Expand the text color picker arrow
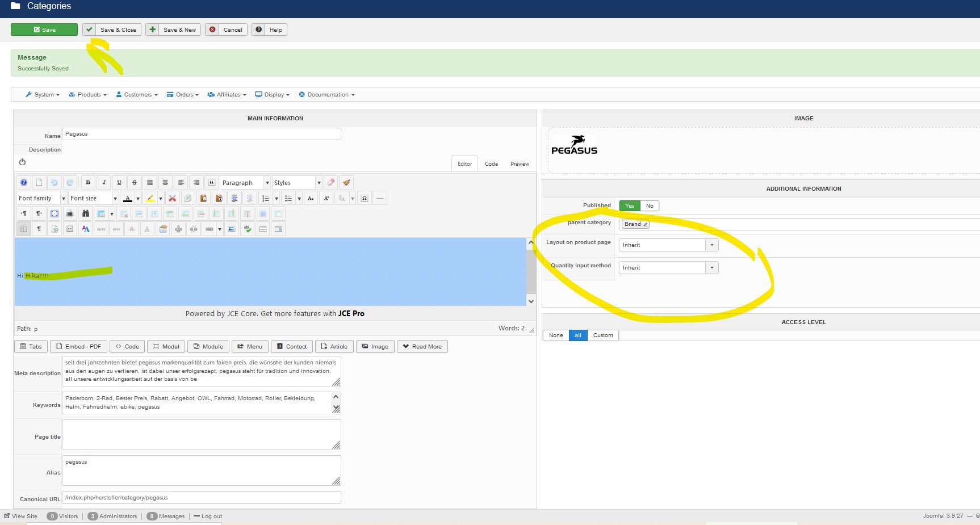Image resolution: width=980 pixels, height=525 pixels. click(x=138, y=198)
